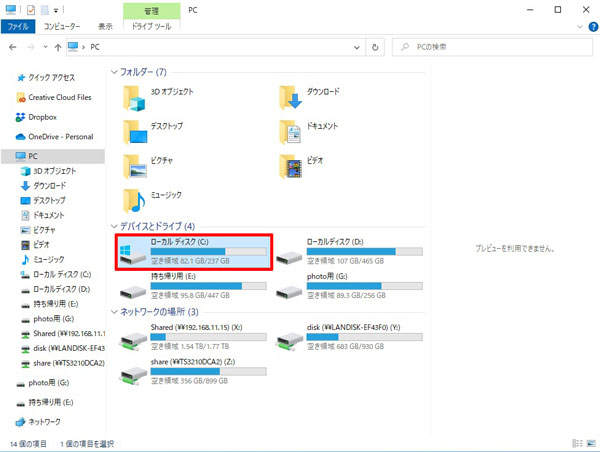The width and height of the screenshot is (600, 452).
Task: Select ピクチャ in navigation tree
Action: point(38,230)
